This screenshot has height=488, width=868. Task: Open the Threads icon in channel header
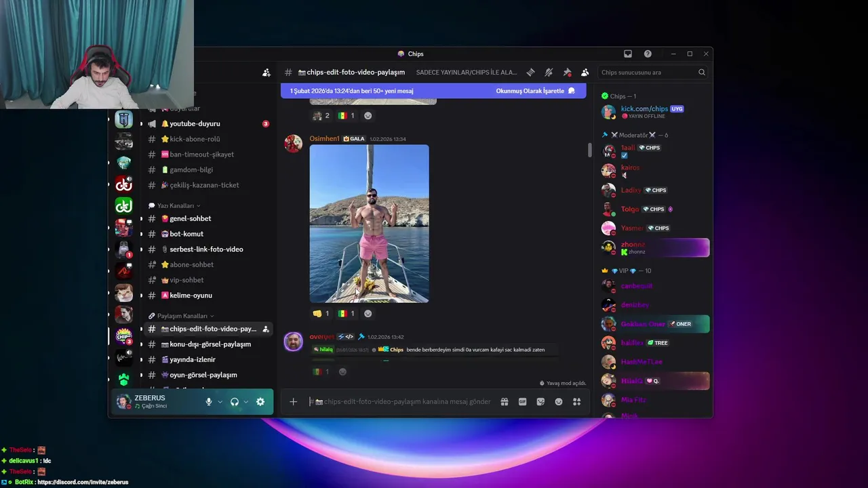[x=531, y=73]
